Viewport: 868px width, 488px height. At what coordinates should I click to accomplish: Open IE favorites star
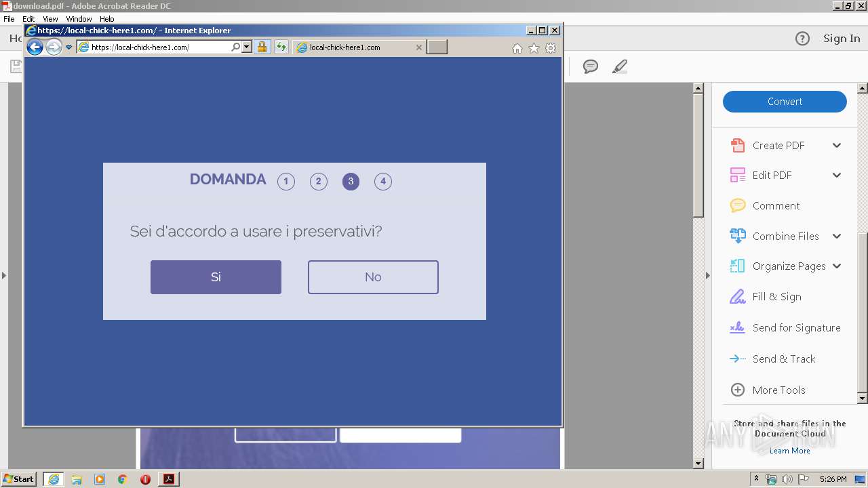pyautogui.click(x=534, y=48)
